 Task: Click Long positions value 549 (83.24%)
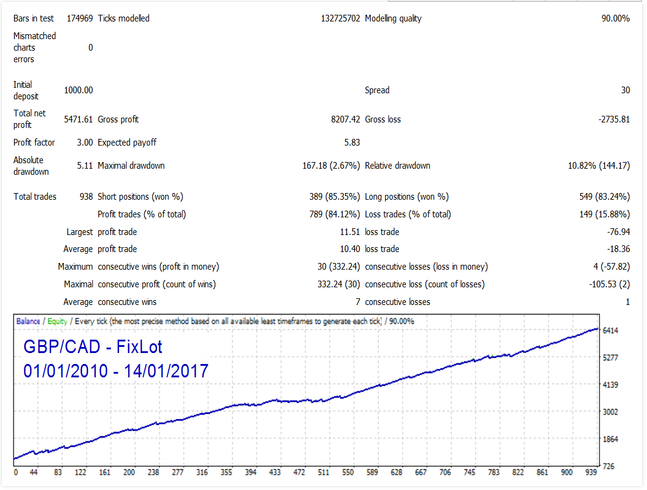pos(604,196)
